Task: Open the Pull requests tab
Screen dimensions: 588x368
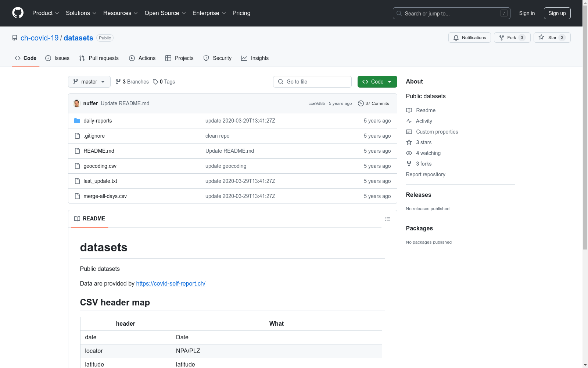Action: pos(99,58)
